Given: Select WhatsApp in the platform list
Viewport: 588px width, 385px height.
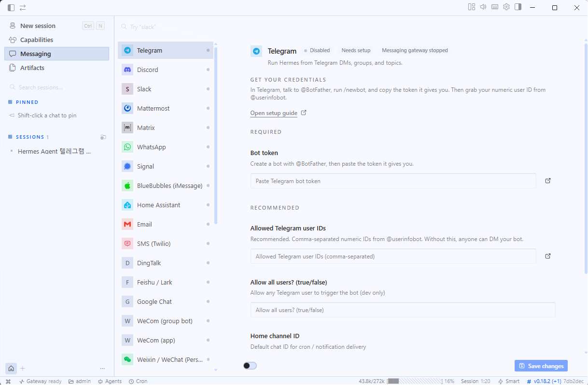Looking at the screenshot, I should click(166, 147).
